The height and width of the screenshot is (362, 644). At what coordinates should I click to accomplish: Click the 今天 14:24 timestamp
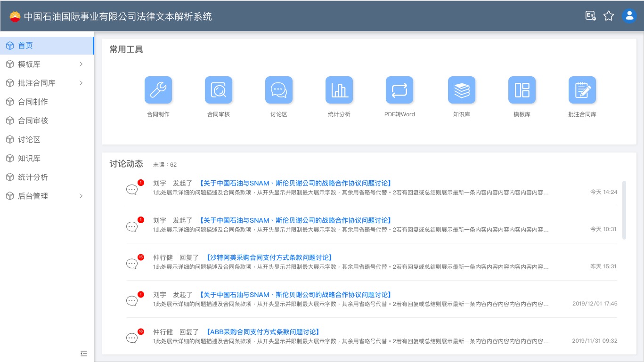click(x=603, y=192)
